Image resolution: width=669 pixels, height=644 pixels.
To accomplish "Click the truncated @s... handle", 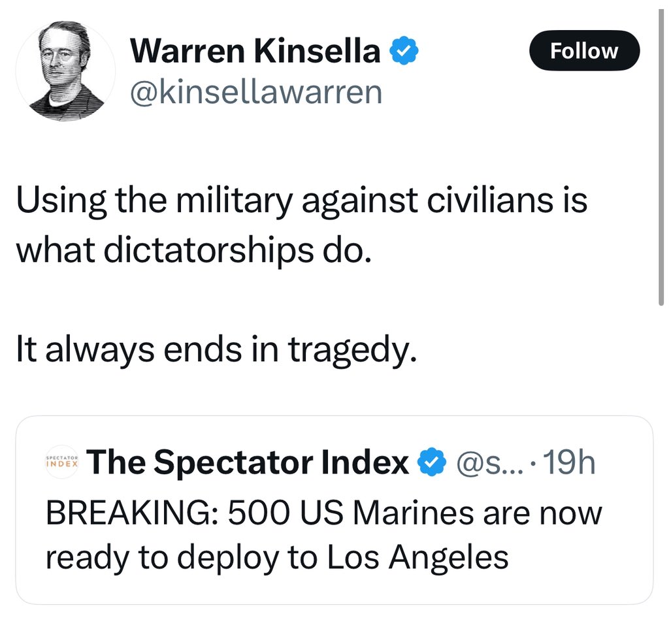I will point(482,463).
